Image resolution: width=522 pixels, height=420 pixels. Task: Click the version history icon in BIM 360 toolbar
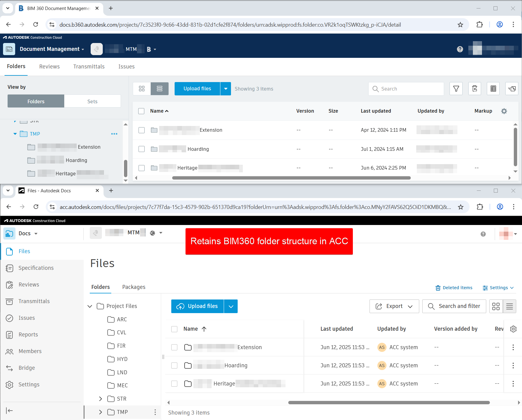[475, 89]
